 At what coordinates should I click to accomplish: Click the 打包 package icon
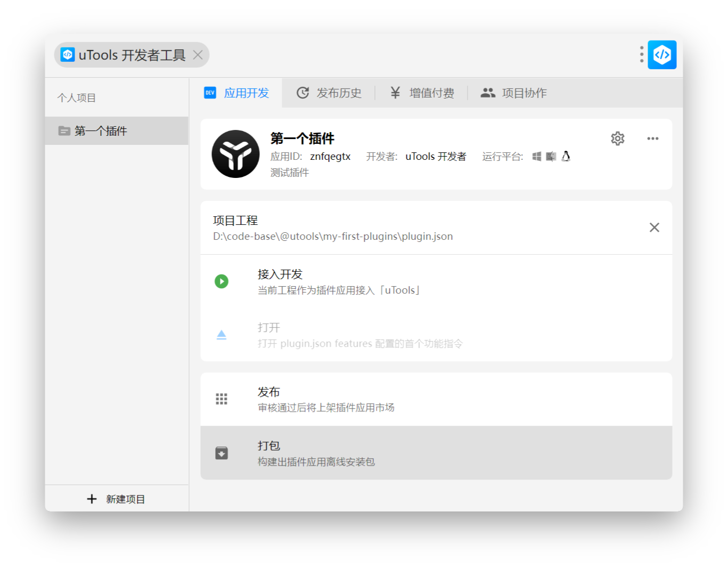[x=222, y=452]
